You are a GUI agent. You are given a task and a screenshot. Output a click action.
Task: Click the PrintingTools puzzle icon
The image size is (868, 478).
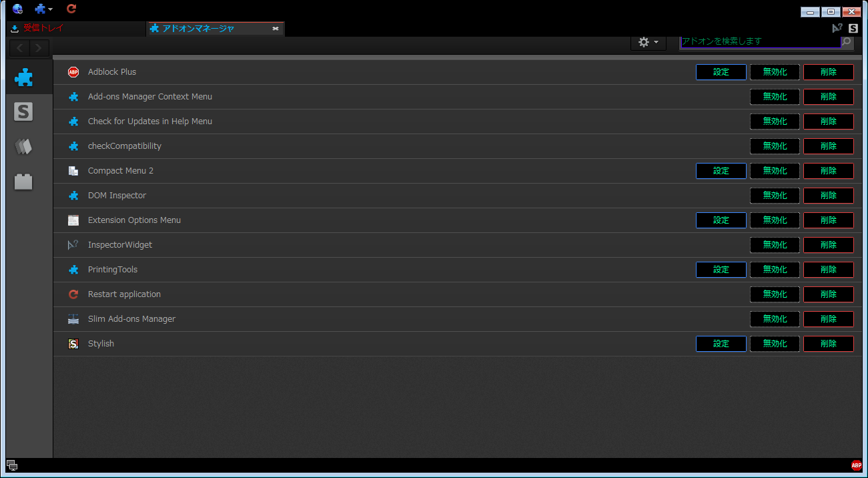[73, 270]
